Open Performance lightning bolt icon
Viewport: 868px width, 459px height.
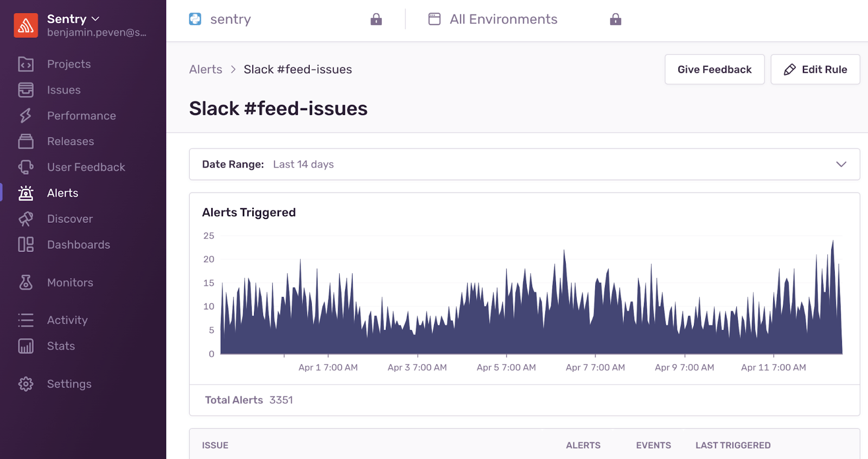point(25,115)
